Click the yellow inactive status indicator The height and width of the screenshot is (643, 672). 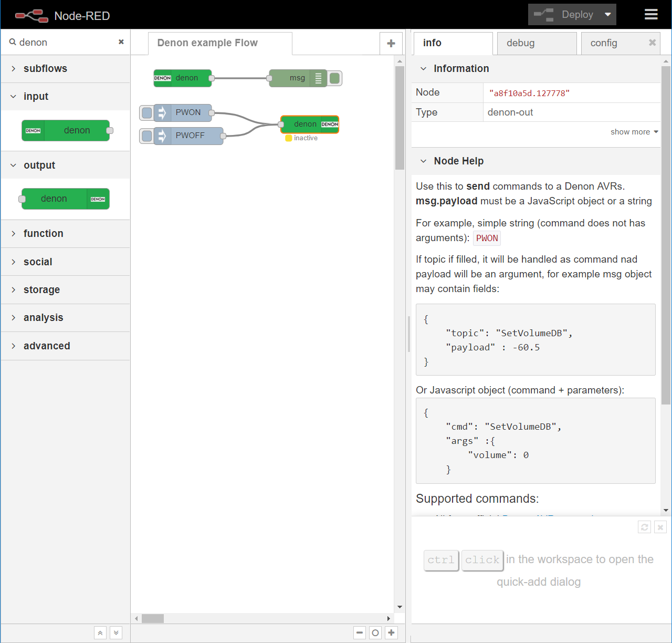pos(289,138)
